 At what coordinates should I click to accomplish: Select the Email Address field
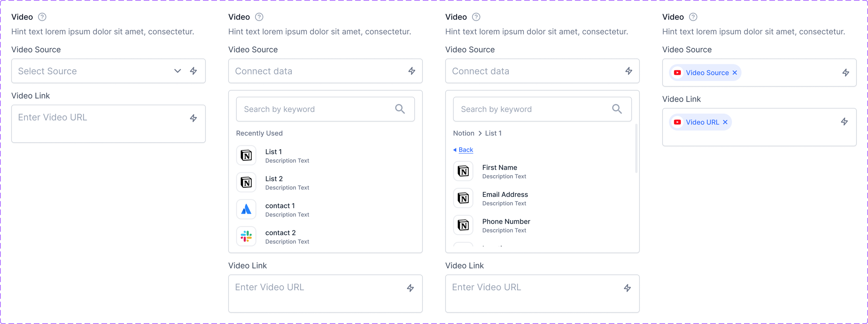[542, 198]
